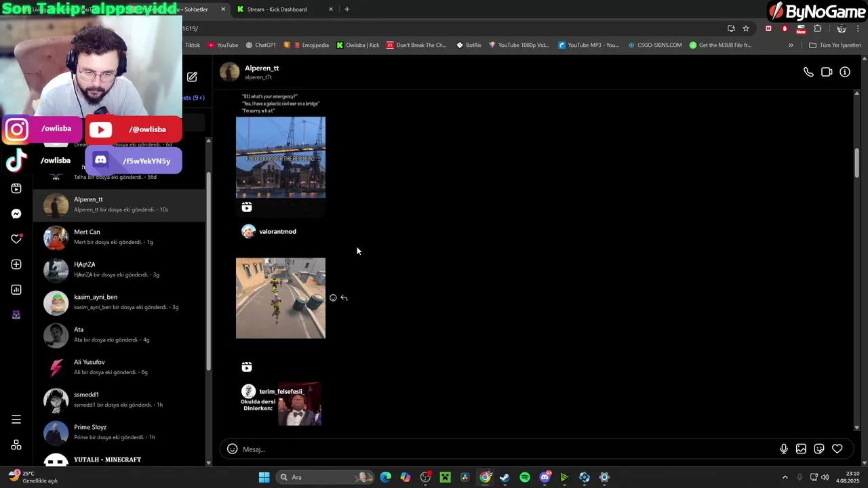Open Notifications heart in sidebar

[16, 239]
